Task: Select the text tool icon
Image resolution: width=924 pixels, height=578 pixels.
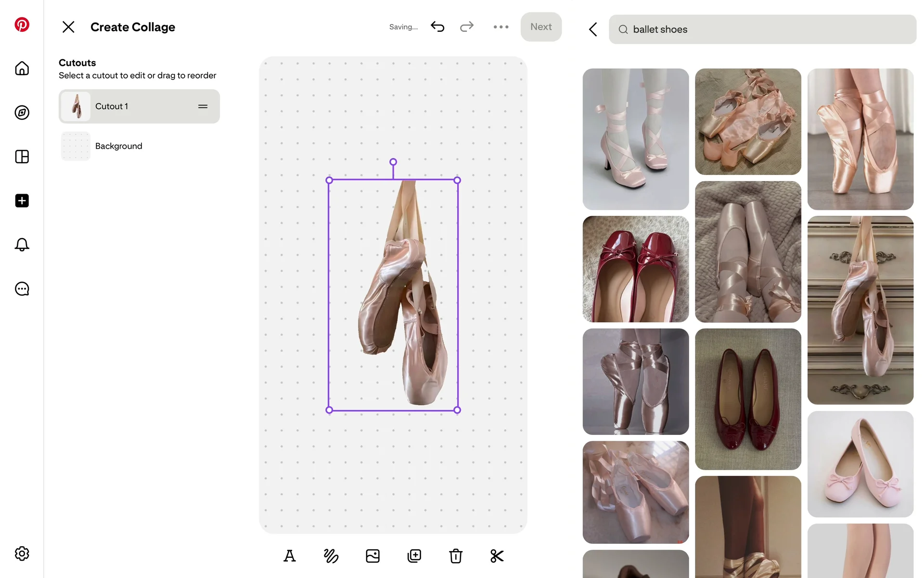Action: [x=289, y=556]
